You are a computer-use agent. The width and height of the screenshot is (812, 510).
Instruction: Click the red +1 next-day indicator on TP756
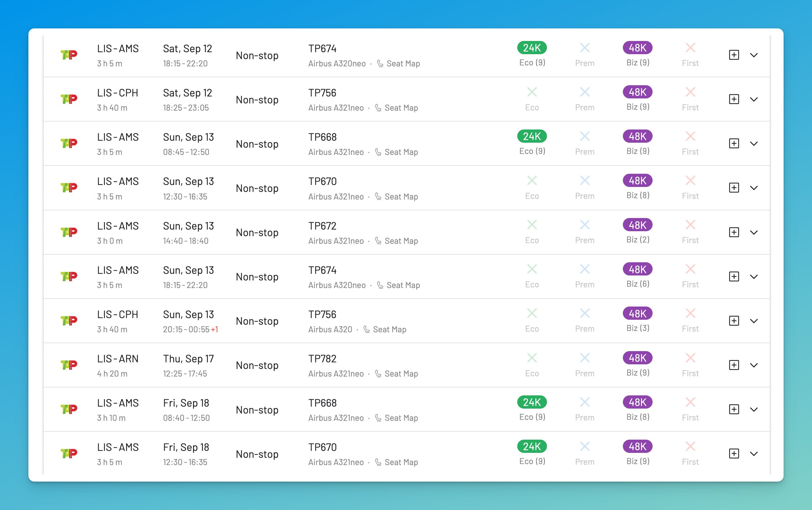(x=215, y=330)
